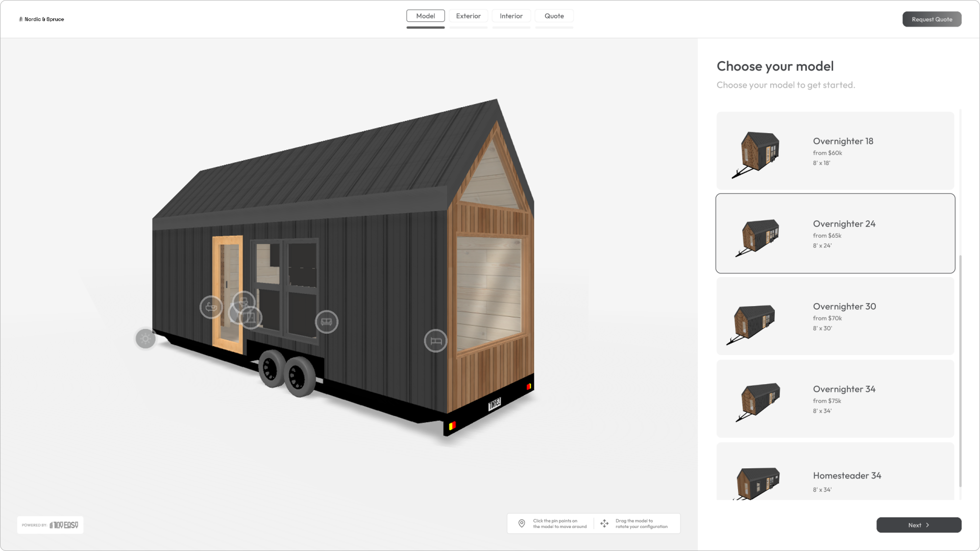
Task: Click the sun exterior view pin
Action: point(145,339)
